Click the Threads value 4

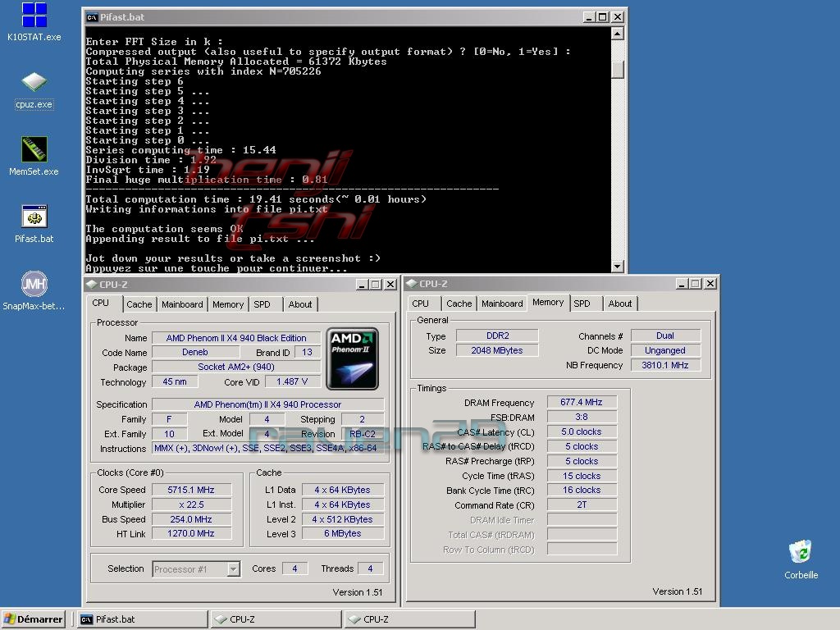point(370,568)
